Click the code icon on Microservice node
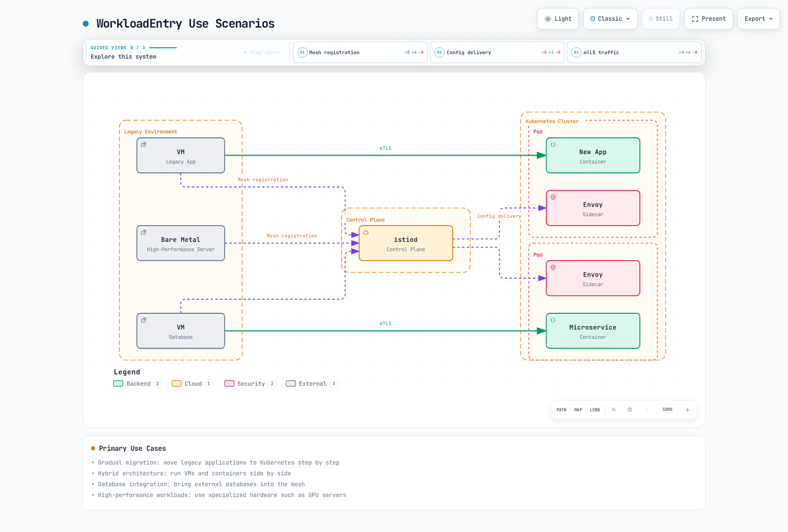 [553, 320]
